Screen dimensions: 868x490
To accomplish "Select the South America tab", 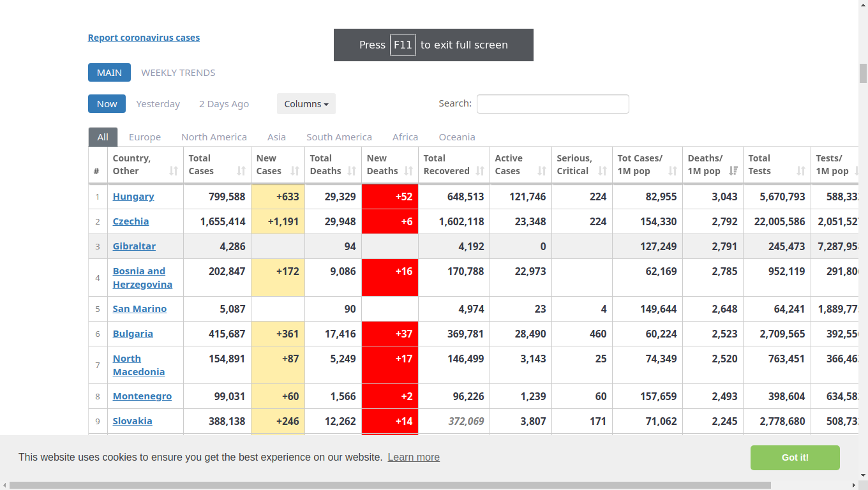I will coord(339,137).
